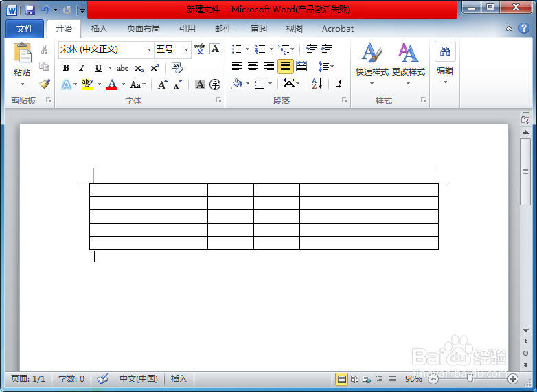Screen dimensions: 537x392
Task: Align text to the right
Action: click(x=268, y=67)
